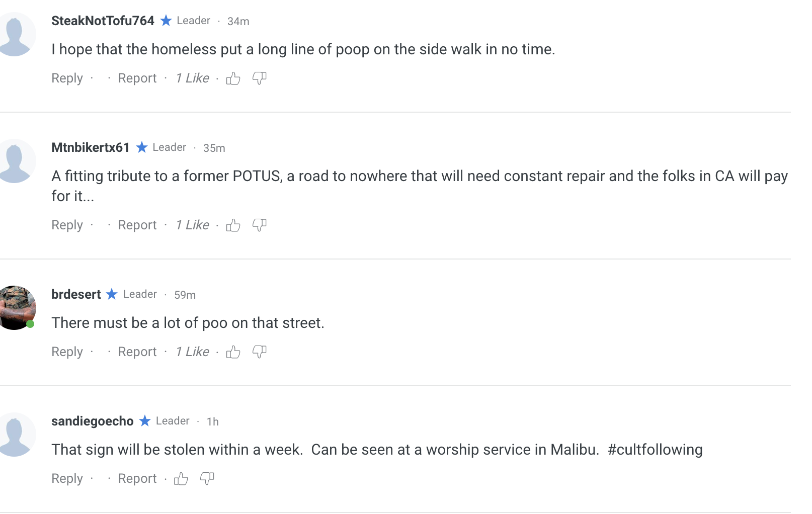View who liked brdesert's comment
This screenshot has height=514, width=812.
(x=193, y=352)
